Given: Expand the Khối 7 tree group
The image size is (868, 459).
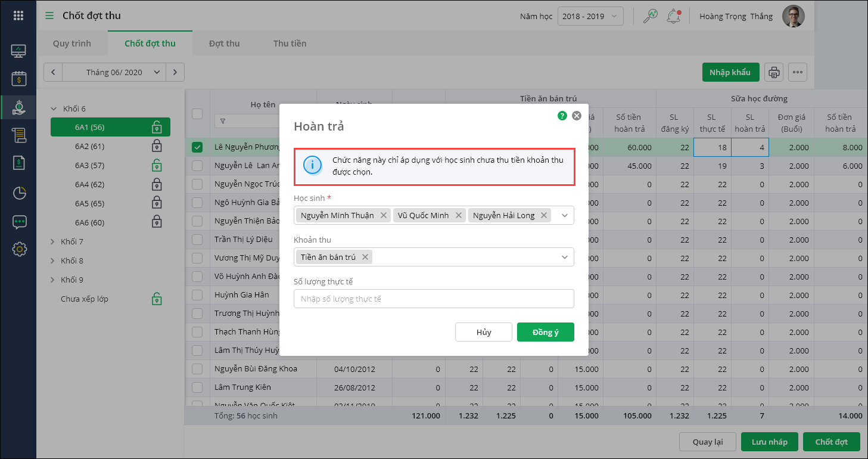Looking at the screenshot, I should tap(54, 242).
